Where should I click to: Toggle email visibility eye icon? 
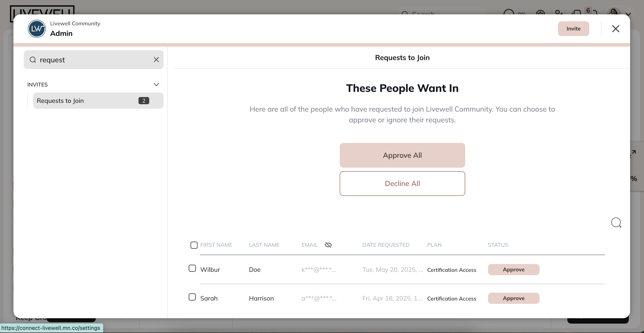click(328, 245)
